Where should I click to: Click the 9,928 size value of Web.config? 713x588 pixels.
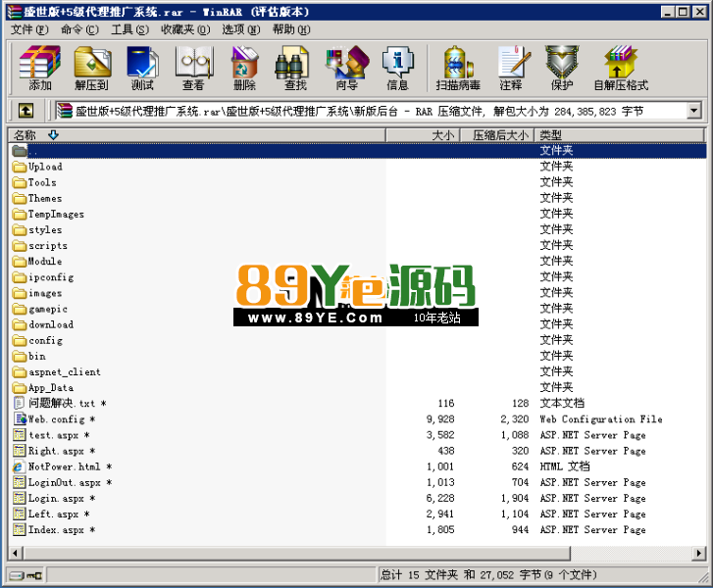[440, 419]
